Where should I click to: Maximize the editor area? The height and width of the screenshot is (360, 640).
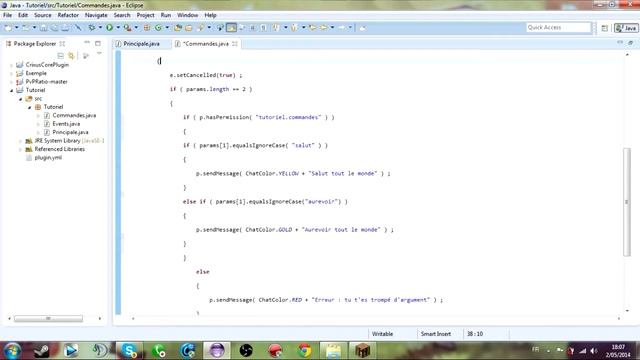(x=631, y=43)
